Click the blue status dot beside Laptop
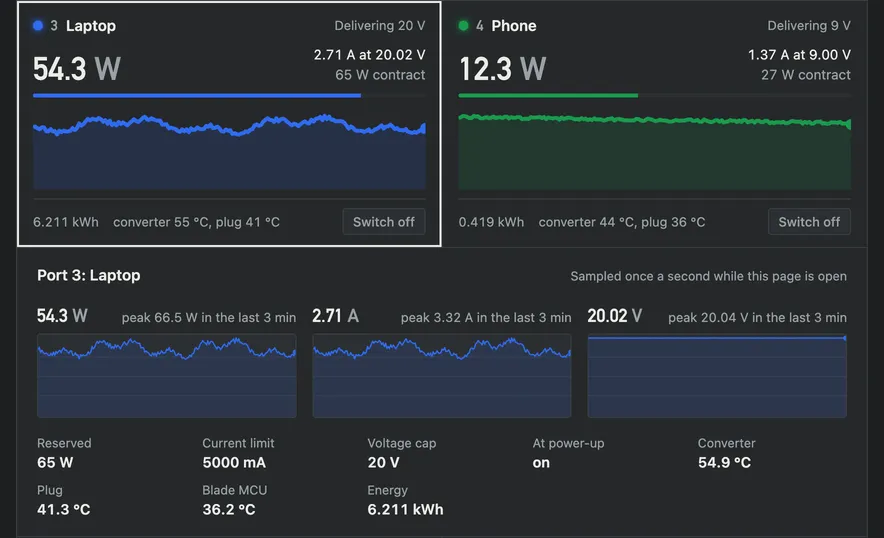The image size is (884, 538). point(38,25)
